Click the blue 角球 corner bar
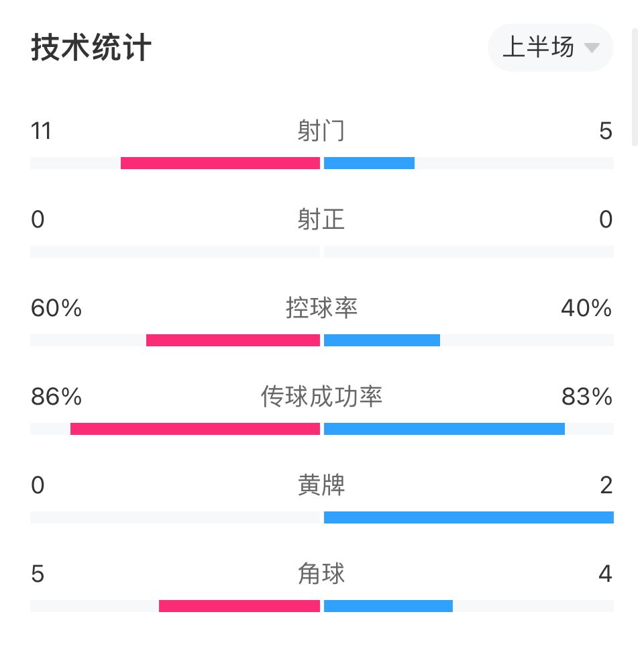The height and width of the screenshot is (649, 644). (x=388, y=606)
